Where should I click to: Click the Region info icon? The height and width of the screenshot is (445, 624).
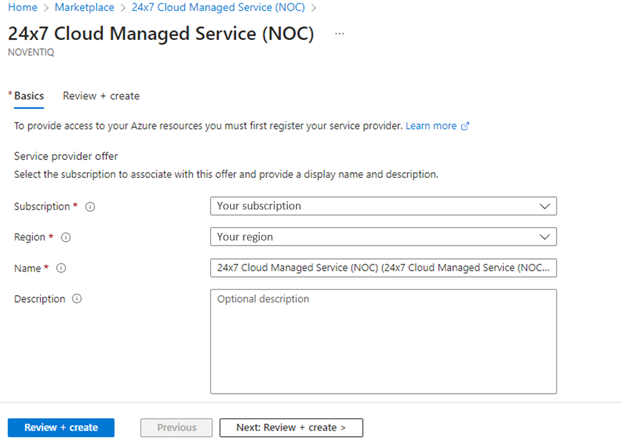pyautogui.click(x=66, y=238)
